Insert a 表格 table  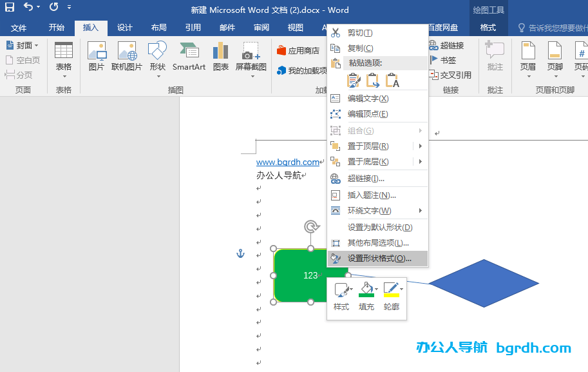63,57
